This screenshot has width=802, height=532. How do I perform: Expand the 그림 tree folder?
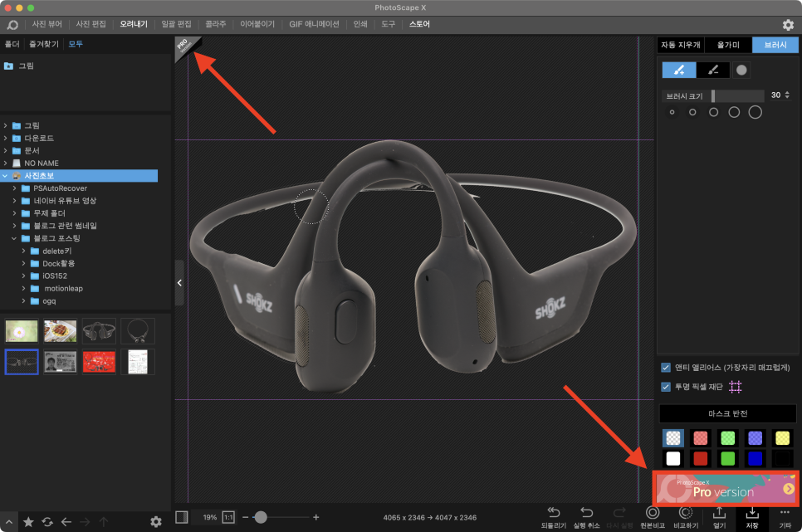click(6, 125)
